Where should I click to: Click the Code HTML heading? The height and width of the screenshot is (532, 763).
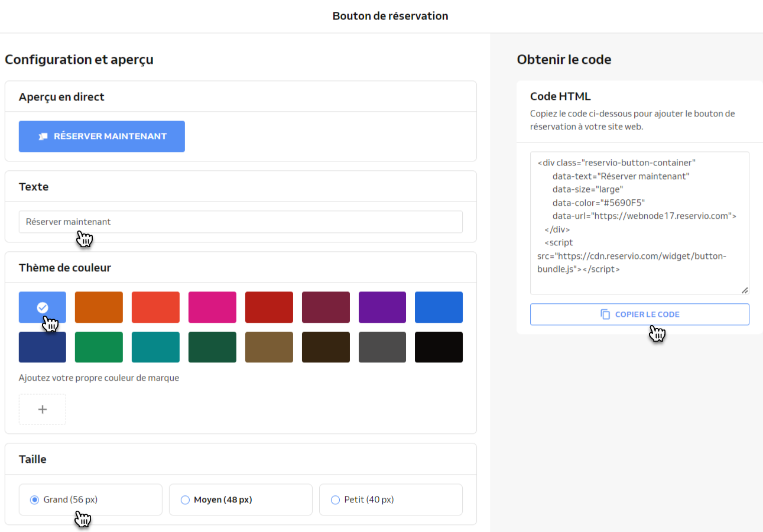[560, 96]
